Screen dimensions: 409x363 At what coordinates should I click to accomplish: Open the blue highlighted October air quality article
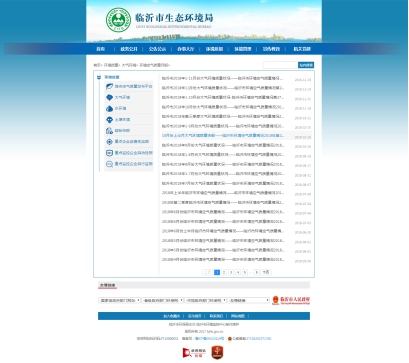coord(223,136)
